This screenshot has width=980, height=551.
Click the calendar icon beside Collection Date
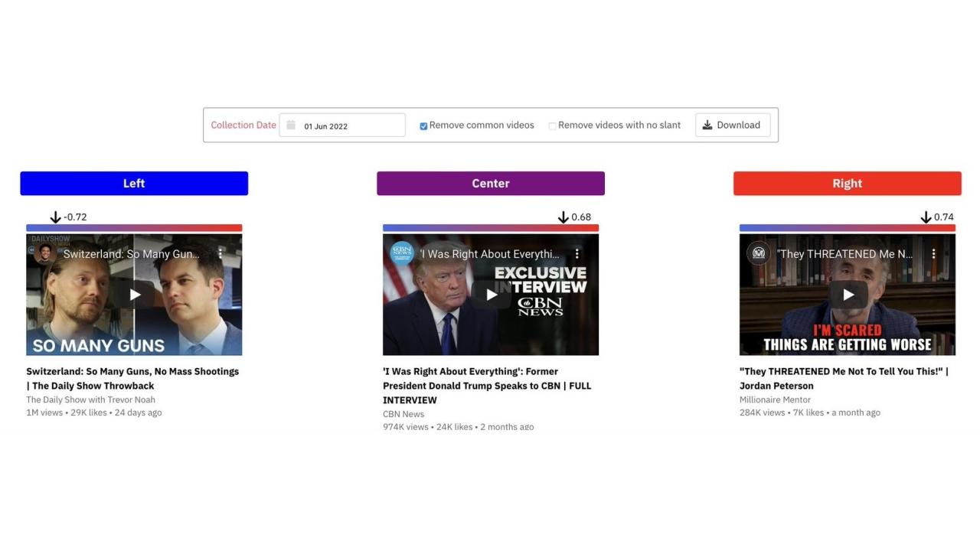click(x=291, y=125)
